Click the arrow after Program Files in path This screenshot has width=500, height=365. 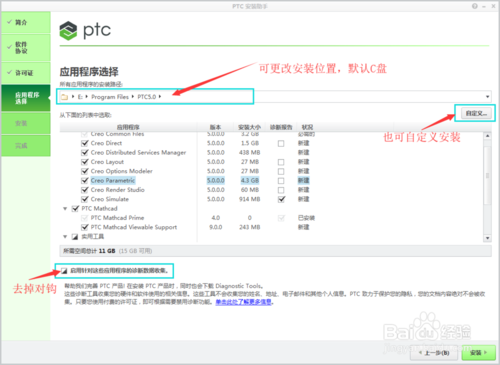[x=133, y=97]
